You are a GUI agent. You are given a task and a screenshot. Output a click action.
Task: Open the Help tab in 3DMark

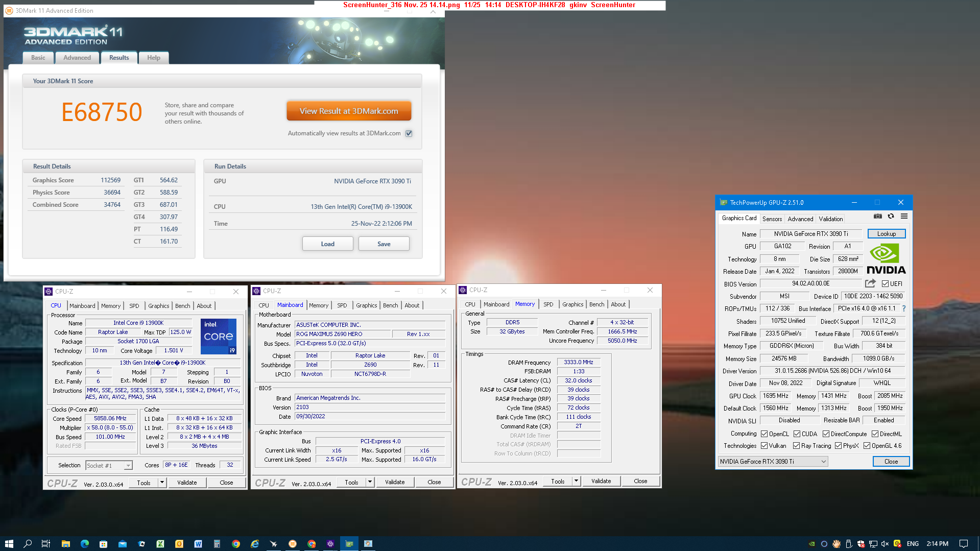[154, 58]
